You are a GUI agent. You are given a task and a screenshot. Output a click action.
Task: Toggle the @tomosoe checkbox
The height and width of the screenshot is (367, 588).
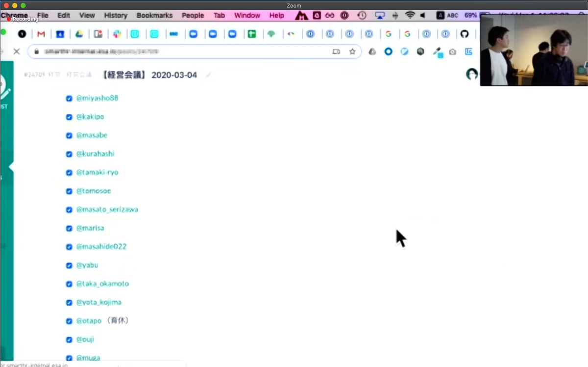tap(69, 191)
